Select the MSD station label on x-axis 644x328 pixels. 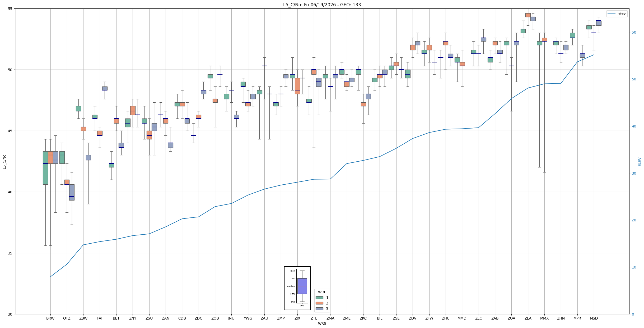coord(594,318)
